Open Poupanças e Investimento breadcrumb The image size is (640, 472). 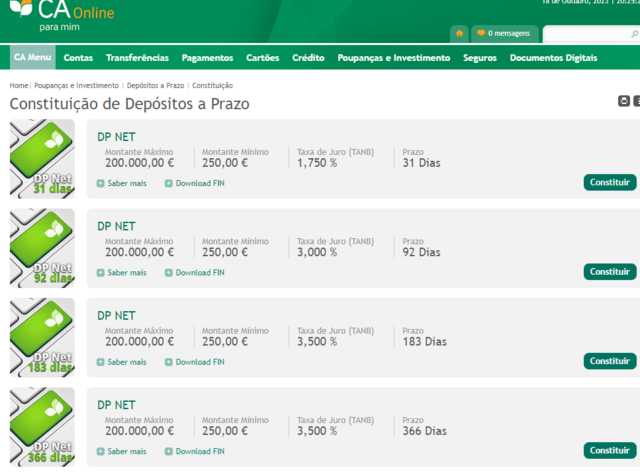tap(76, 85)
